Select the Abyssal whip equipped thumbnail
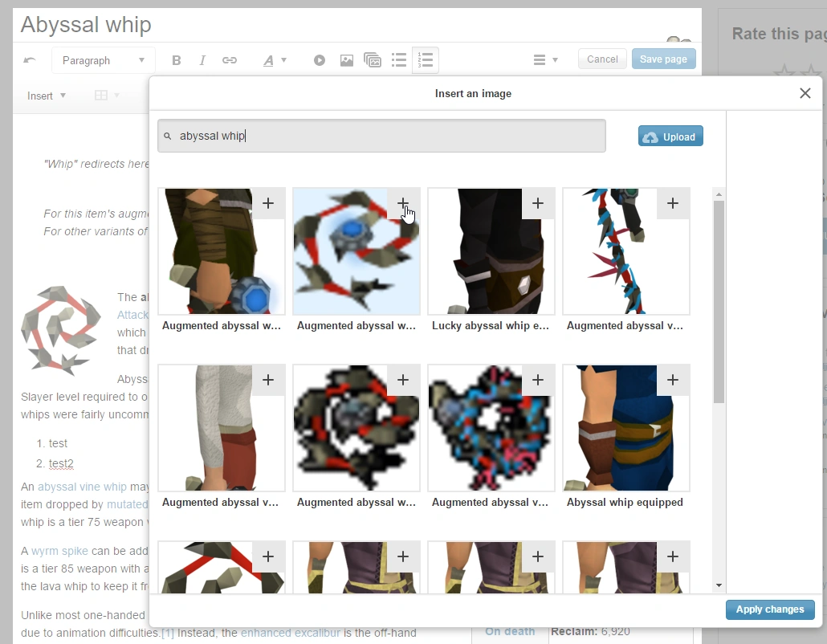 pos(626,428)
